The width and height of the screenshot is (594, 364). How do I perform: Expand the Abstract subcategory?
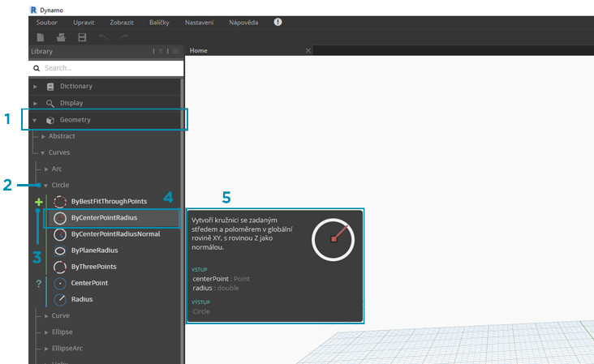click(x=43, y=136)
